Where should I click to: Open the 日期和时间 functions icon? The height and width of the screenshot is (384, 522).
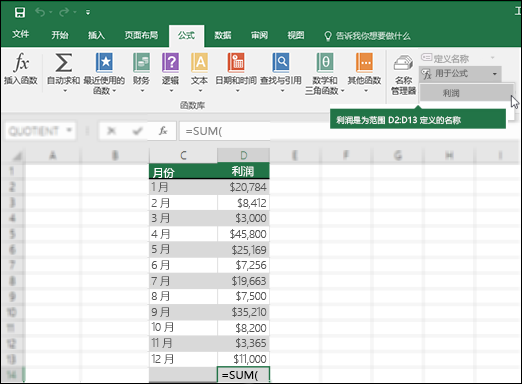[x=236, y=63]
